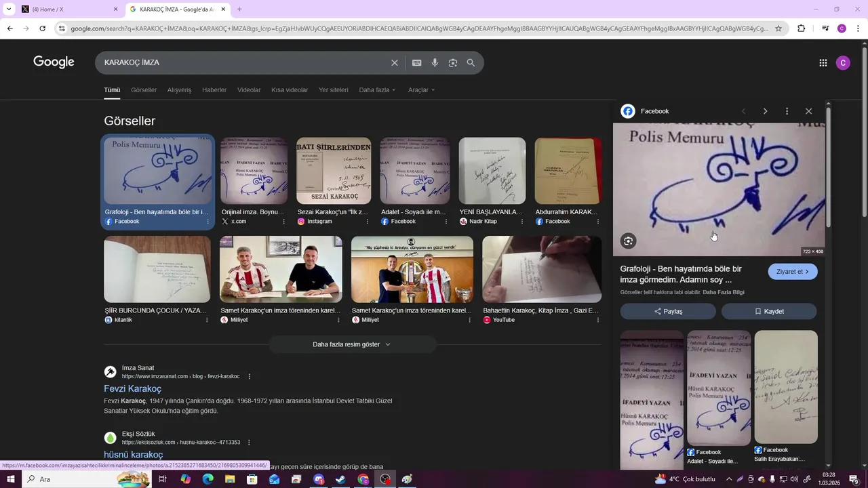868x488 pixels.
Task: Switch to Yer siteleri tab
Action: (x=334, y=90)
